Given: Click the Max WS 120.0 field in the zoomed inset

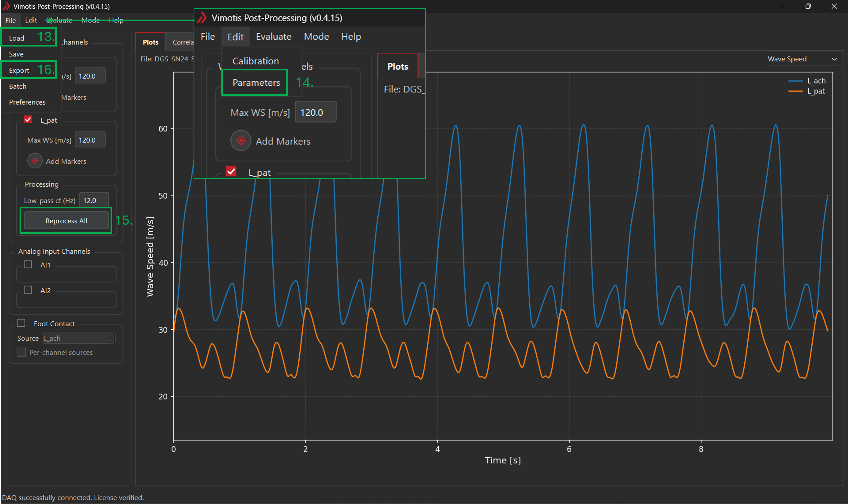Looking at the screenshot, I should (316, 112).
